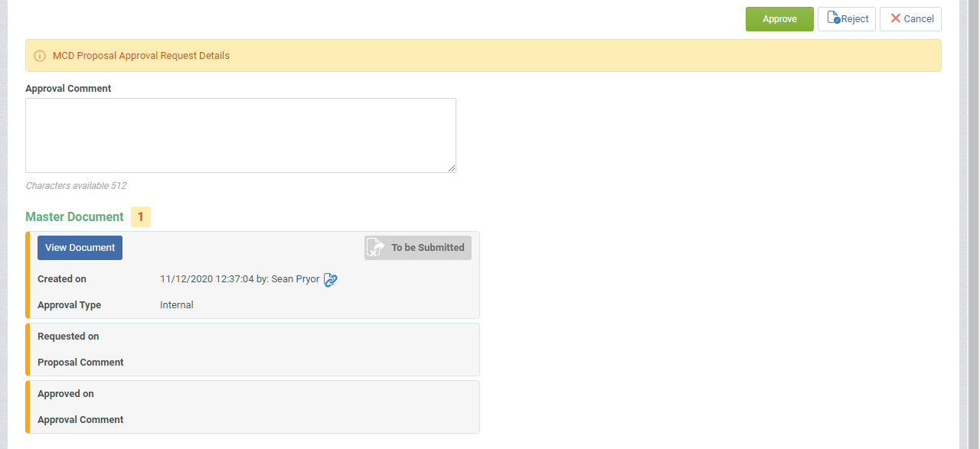Click the Master Document section heading
Viewport: 980px width, 449px height.
point(74,217)
